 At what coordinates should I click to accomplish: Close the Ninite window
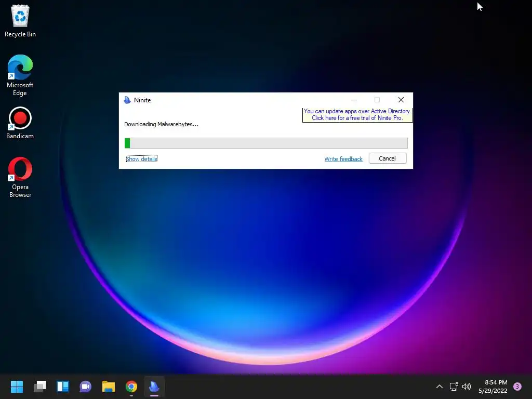pos(401,100)
